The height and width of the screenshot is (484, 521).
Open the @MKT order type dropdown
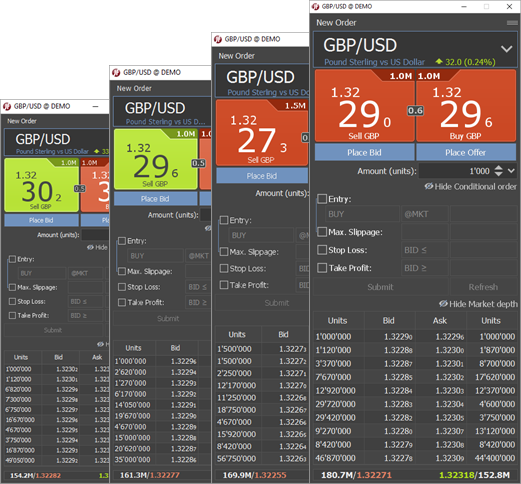pos(425,214)
